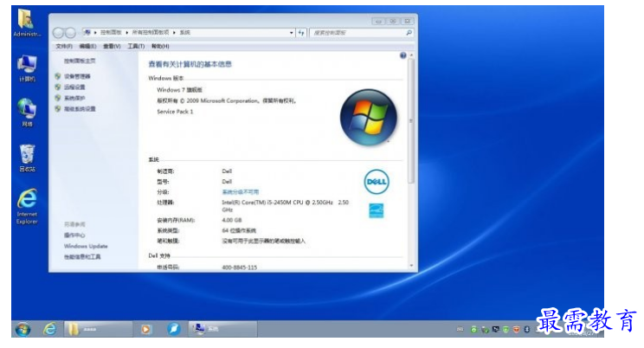644x348 pixels.
Task: Click the refresh button beside the address bar
Action: (x=301, y=32)
